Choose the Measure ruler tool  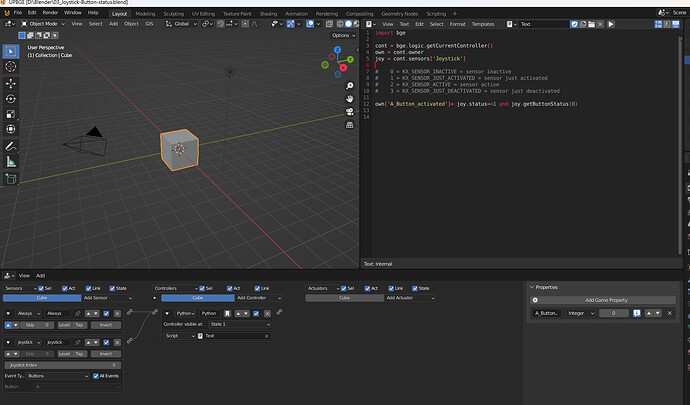pyautogui.click(x=11, y=162)
